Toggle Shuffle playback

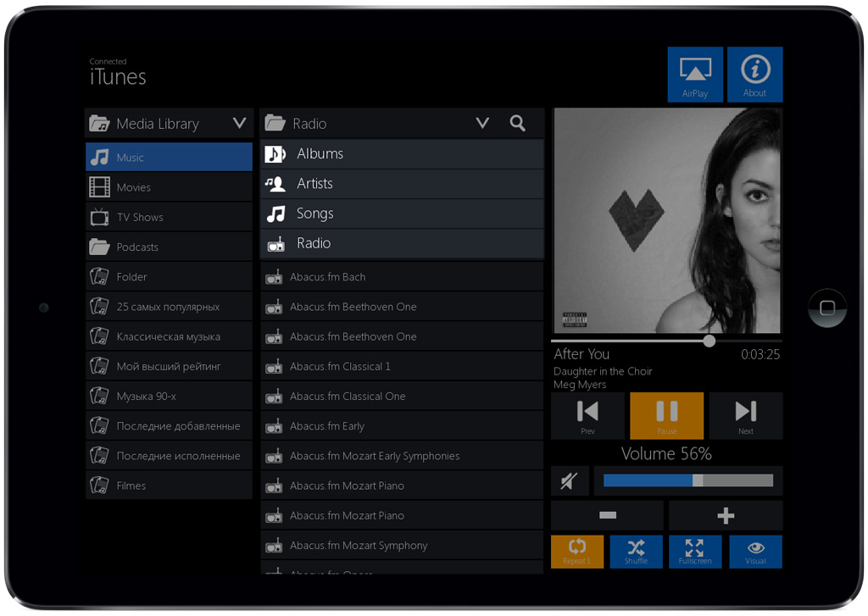[636, 551]
